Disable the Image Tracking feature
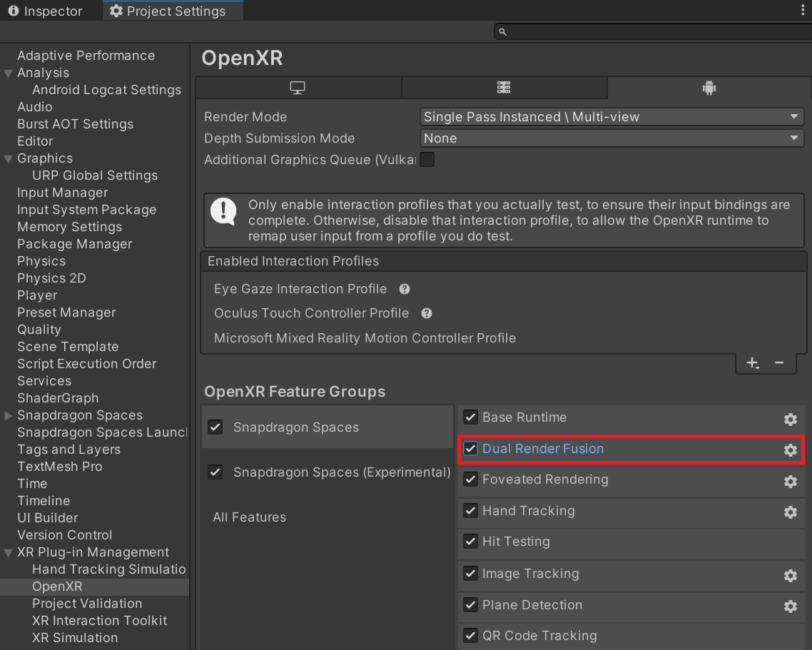This screenshot has height=650, width=812. (470, 574)
